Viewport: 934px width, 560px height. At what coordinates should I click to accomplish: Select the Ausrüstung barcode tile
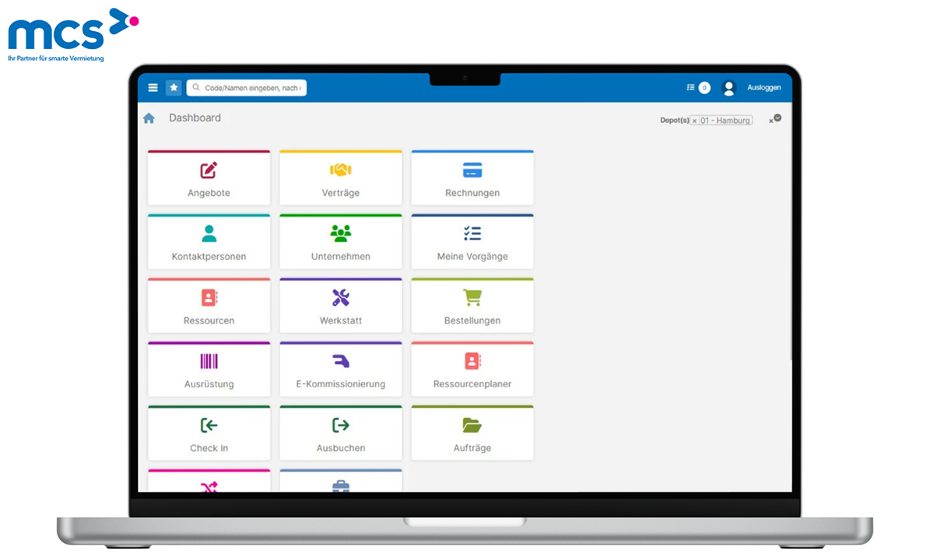tap(209, 369)
